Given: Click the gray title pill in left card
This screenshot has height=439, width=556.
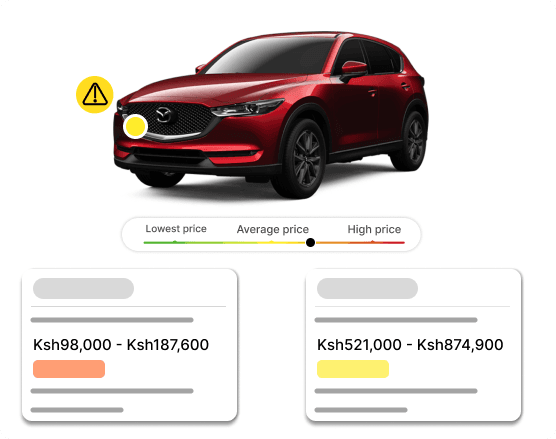Looking at the screenshot, I should click(83, 288).
